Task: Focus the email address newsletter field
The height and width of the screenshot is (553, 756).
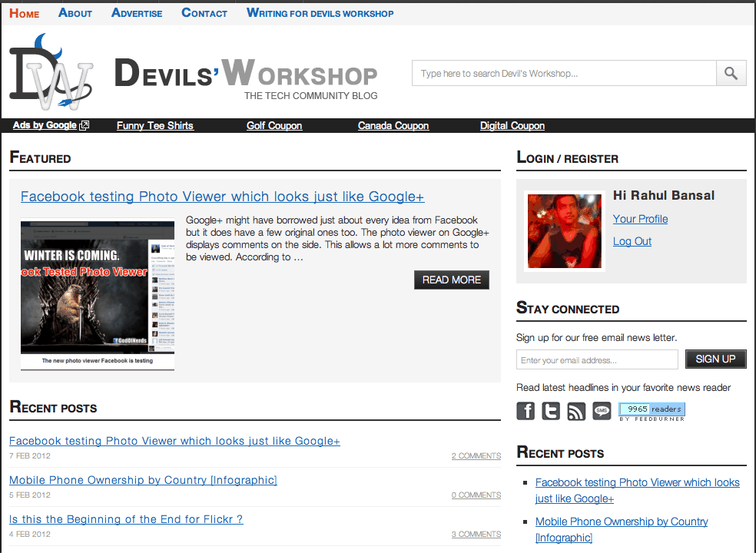Action: click(x=597, y=359)
